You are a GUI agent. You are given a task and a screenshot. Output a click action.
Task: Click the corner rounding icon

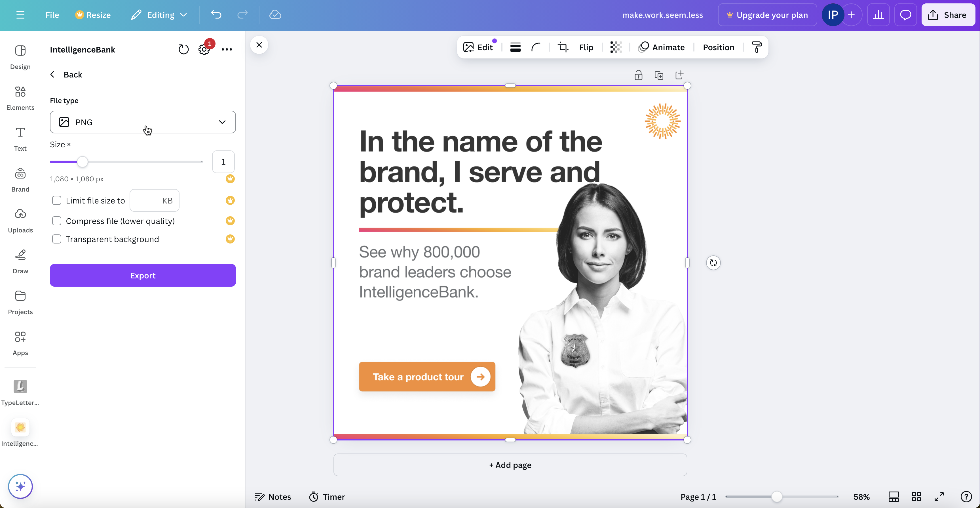tap(536, 47)
